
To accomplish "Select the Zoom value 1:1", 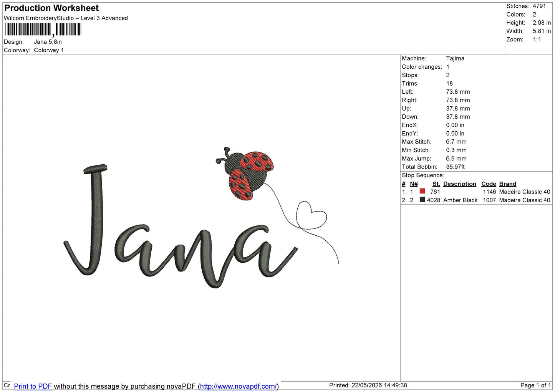I will tap(537, 40).
